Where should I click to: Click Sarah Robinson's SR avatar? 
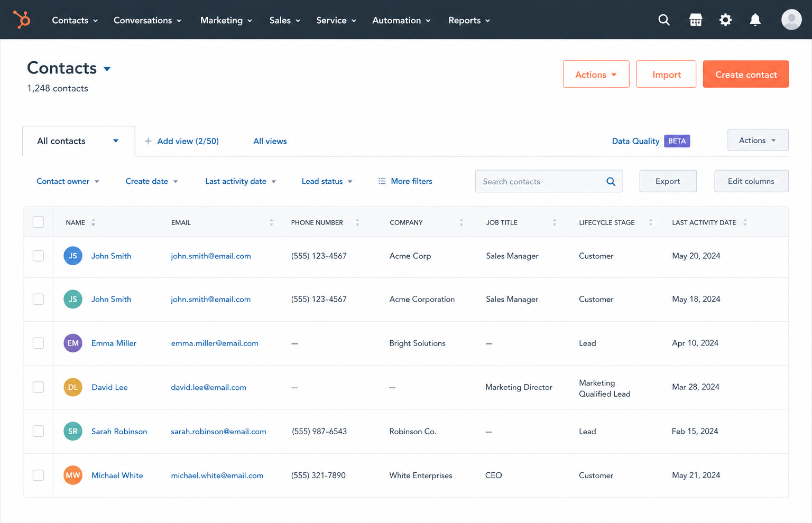(x=73, y=431)
